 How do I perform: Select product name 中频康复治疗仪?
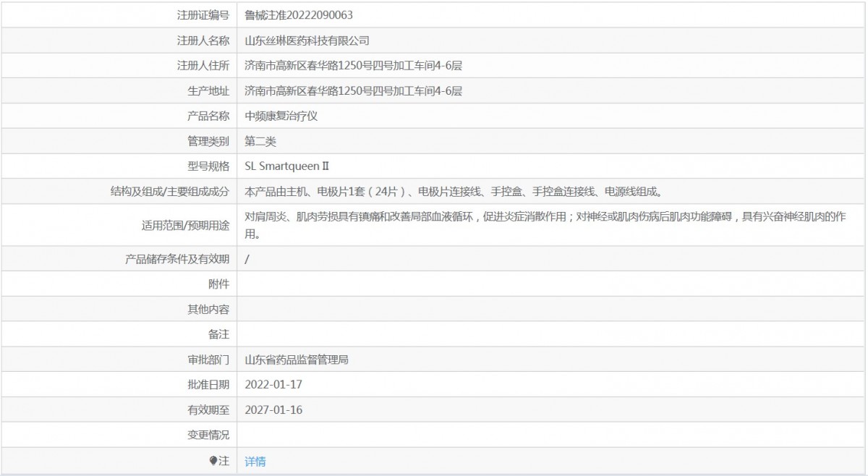[281, 116]
